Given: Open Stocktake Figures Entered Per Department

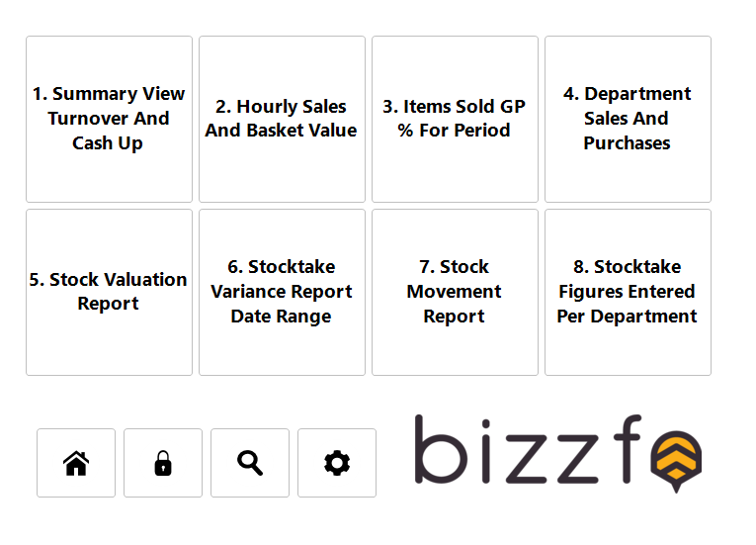Looking at the screenshot, I should coord(628,292).
